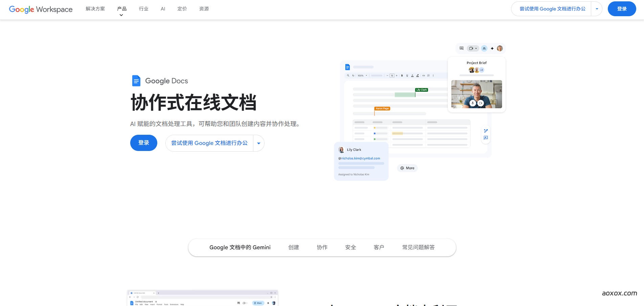
Task: Click hero 尝试使用 Google 文档进行办公 button
Action: [x=209, y=143]
